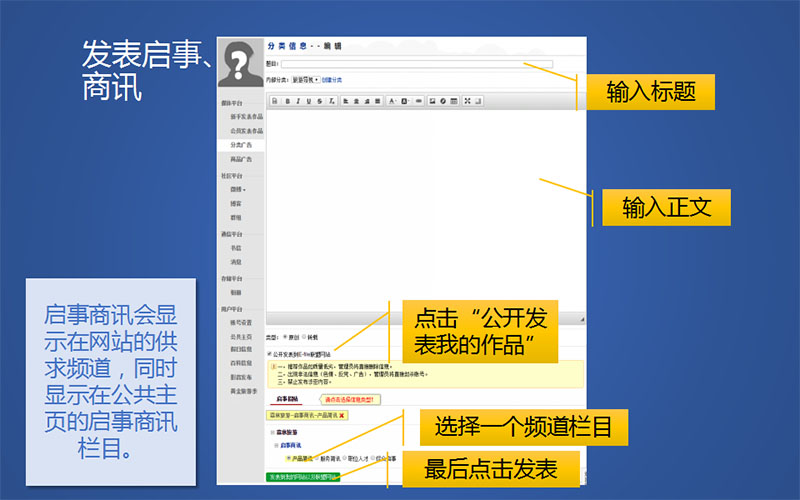Click the green publish button
This screenshot has height=500, width=800.
pyautogui.click(x=304, y=477)
